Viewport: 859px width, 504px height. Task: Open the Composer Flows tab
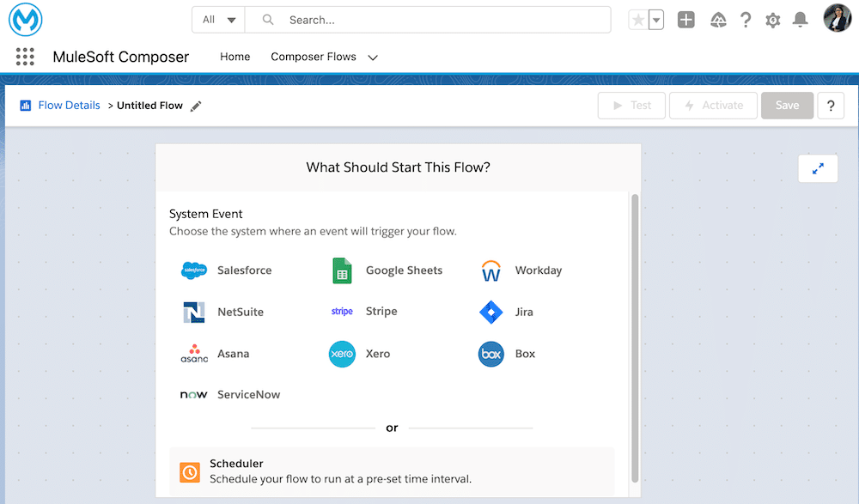pyautogui.click(x=314, y=57)
